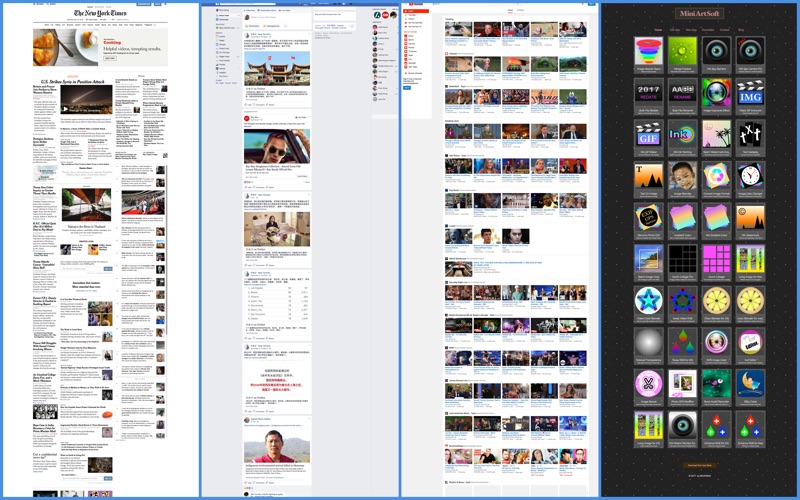Screen dimensions: 800x500
Task: Click the Download from App Store button
Action: pyautogui.click(x=699, y=465)
